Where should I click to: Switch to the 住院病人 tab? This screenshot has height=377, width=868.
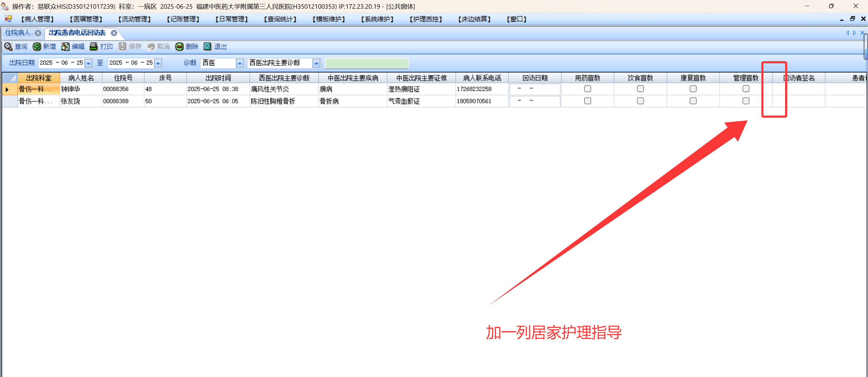pos(17,33)
